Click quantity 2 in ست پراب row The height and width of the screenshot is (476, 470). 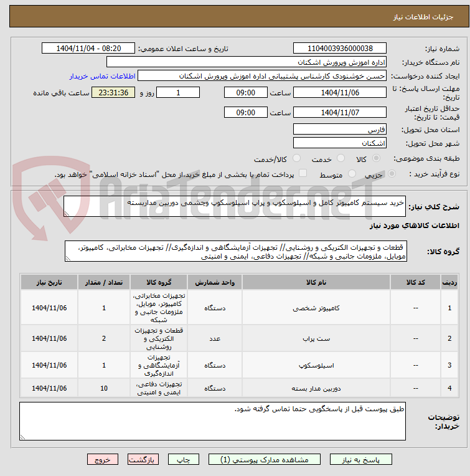click(x=104, y=338)
